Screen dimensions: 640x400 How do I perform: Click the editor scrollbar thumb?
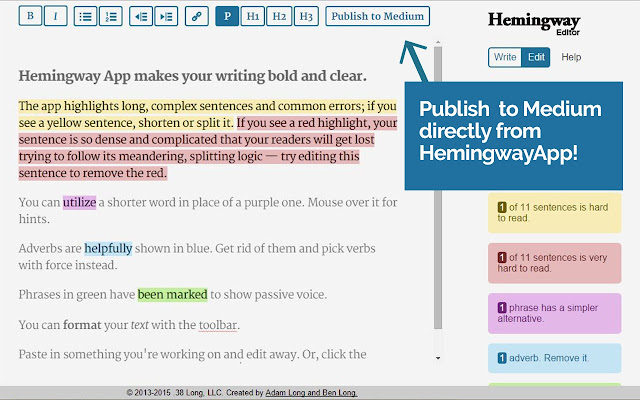click(438, 188)
